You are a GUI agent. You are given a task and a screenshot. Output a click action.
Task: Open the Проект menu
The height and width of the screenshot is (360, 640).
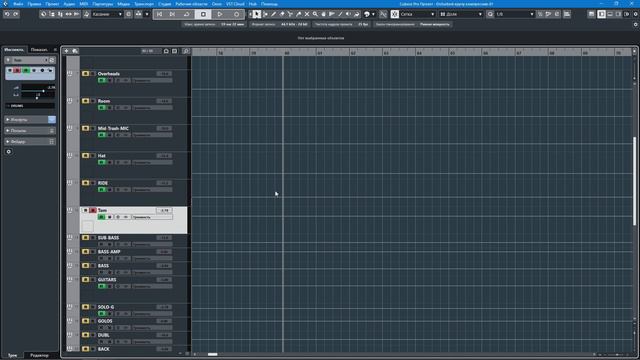(x=52, y=4)
